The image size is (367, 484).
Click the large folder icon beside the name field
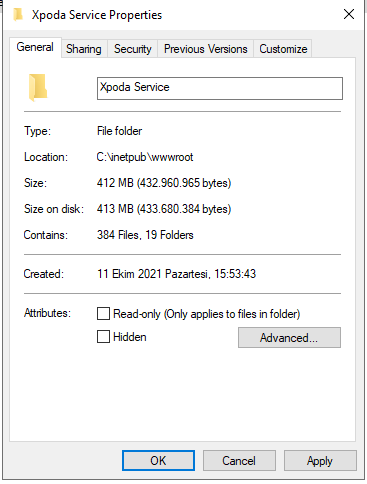[38, 87]
